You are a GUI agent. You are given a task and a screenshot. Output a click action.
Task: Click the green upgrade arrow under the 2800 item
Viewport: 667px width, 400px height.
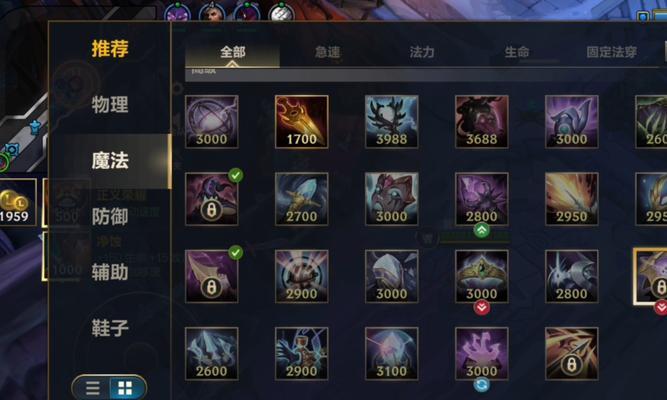coord(482,230)
